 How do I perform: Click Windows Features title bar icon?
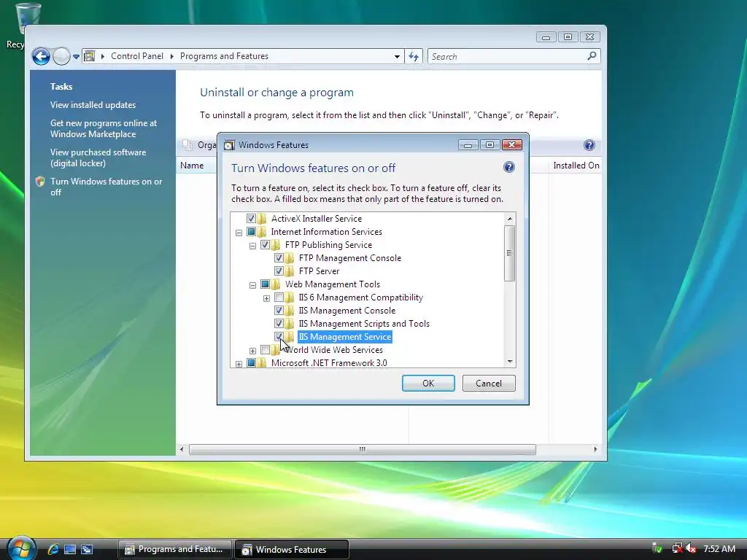[x=229, y=145]
